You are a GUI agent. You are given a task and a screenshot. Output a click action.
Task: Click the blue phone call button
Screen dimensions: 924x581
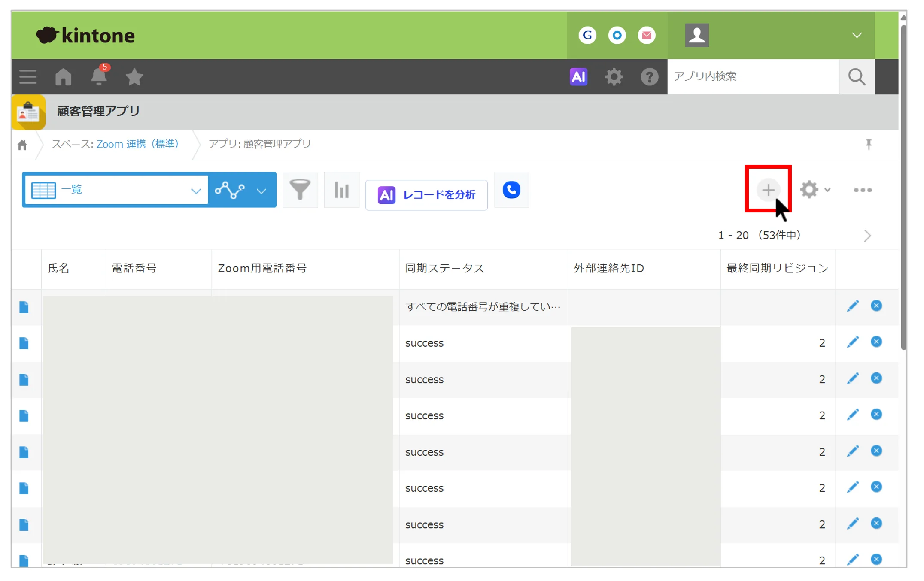tap(511, 190)
